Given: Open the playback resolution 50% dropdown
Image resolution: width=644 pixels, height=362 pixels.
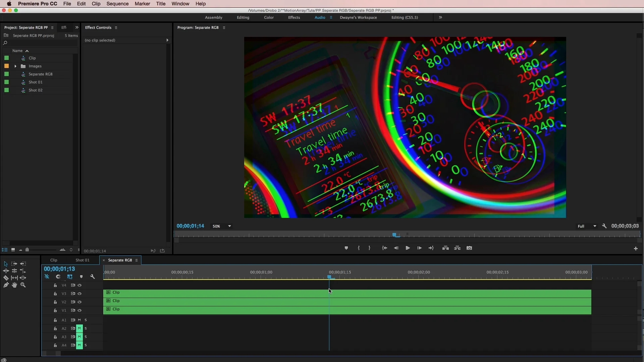Looking at the screenshot, I should point(221,226).
